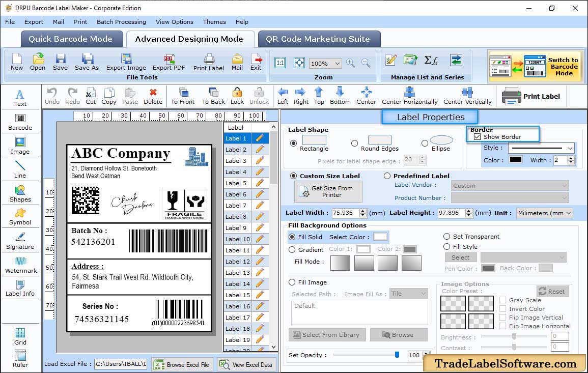Select the Ellipse label shape
588x373 pixels.
[425, 143]
